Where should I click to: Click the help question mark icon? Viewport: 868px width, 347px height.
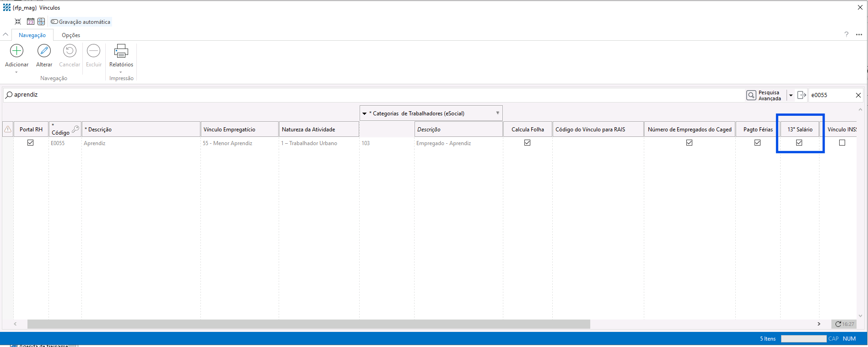click(x=846, y=34)
